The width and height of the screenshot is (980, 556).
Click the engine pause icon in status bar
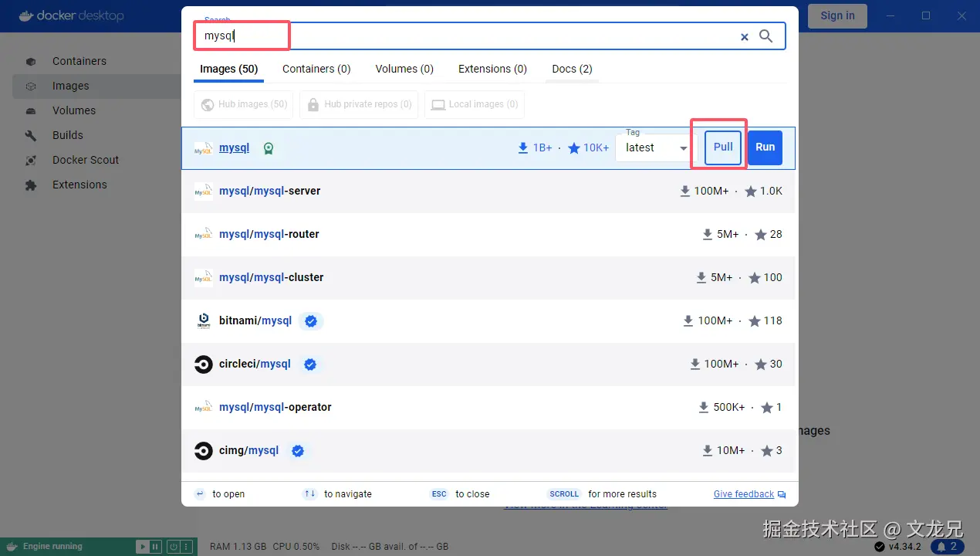pos(155,547)
